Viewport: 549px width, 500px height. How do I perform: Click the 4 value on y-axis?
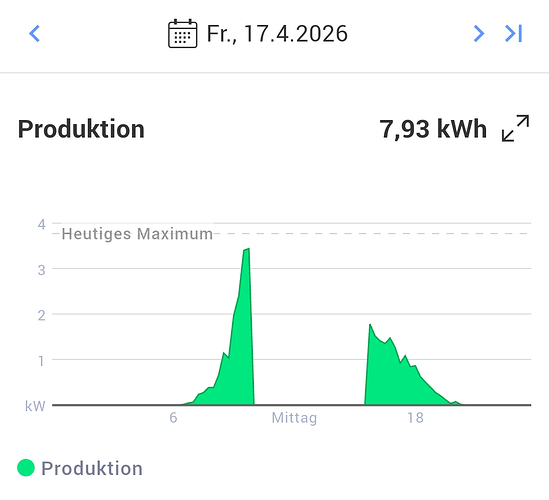pos(42,224)
